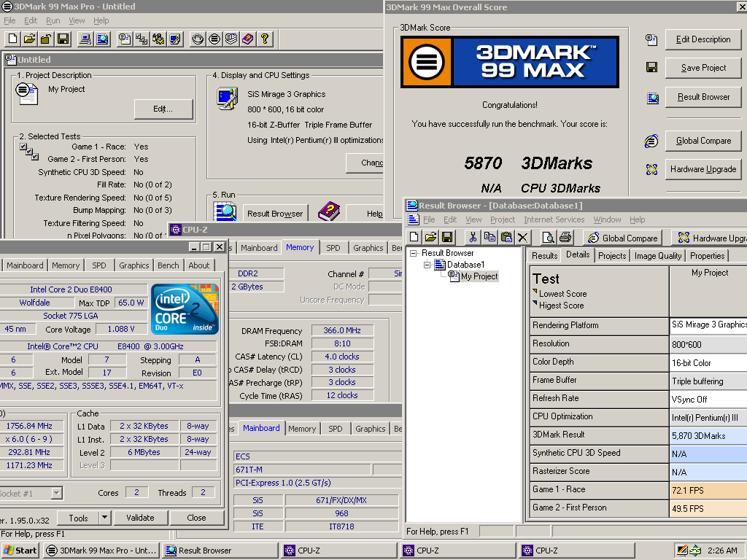Open Window menu in Result Browser

point(607,219)
